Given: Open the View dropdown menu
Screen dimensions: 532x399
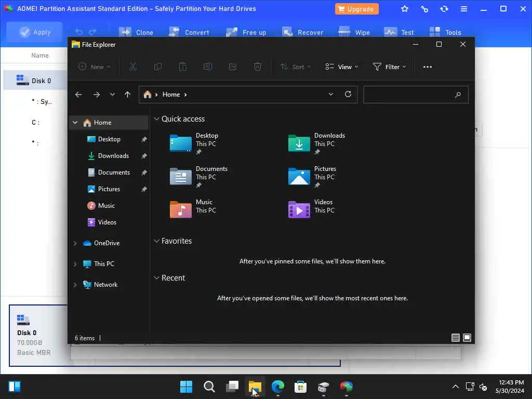Looking at the screenshot, I should pyautogui.click(x=342, y=67).
